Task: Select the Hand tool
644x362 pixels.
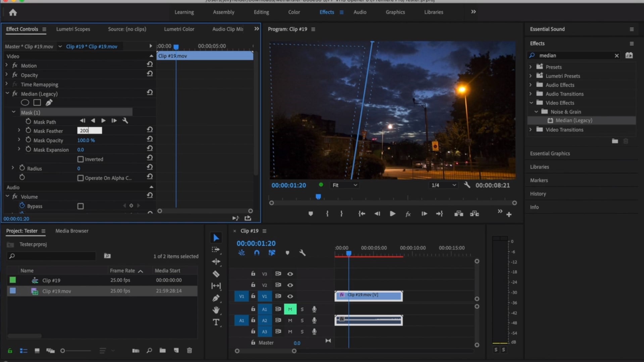Action: point(216,310)
